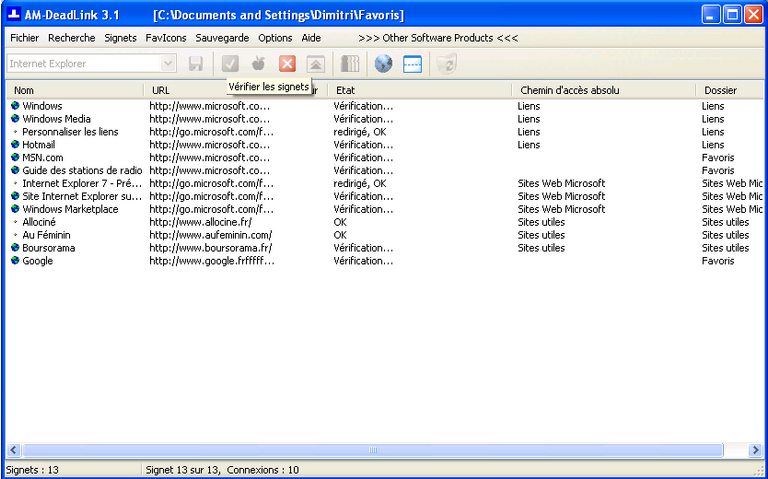
Task: Open the Aide menu
Action: [x=312, y=38]
